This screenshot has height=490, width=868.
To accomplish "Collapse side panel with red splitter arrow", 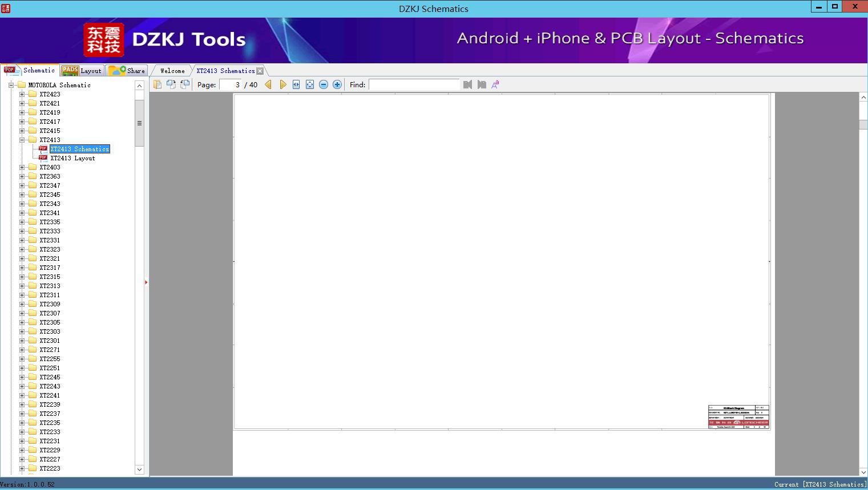I will tap(146, 282).
